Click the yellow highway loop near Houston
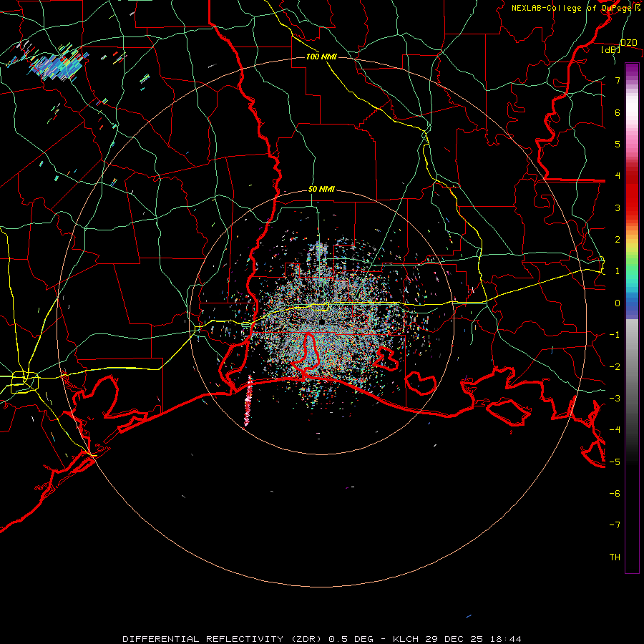The width and height of the screenshot is (644, 644). pos(24,381)
